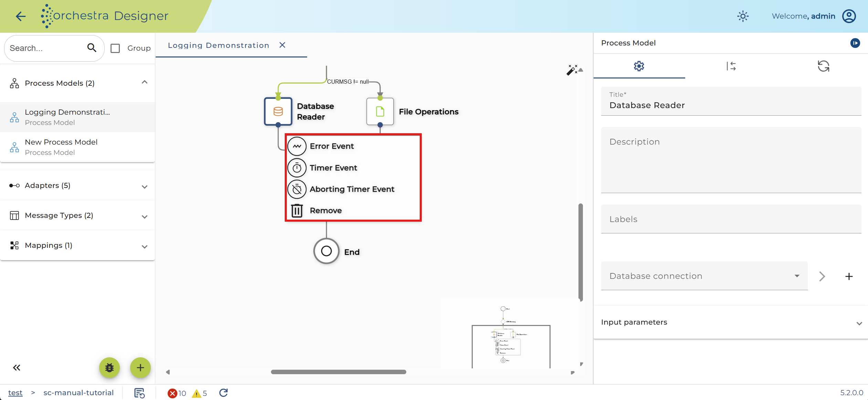Select the End event node
Image resolution: width=868 pixels, height=400 pixels.
(326, 251)
